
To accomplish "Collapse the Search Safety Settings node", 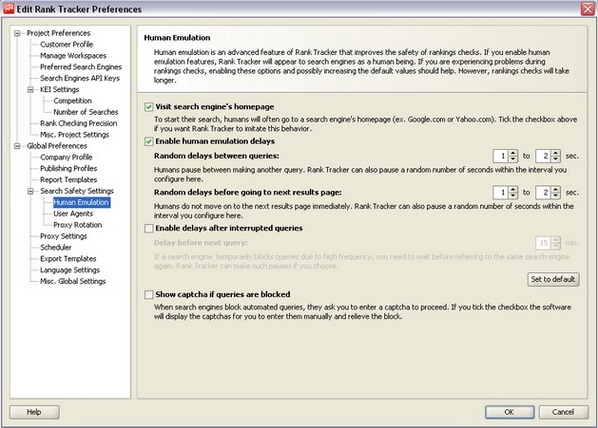I will point(31,191).
